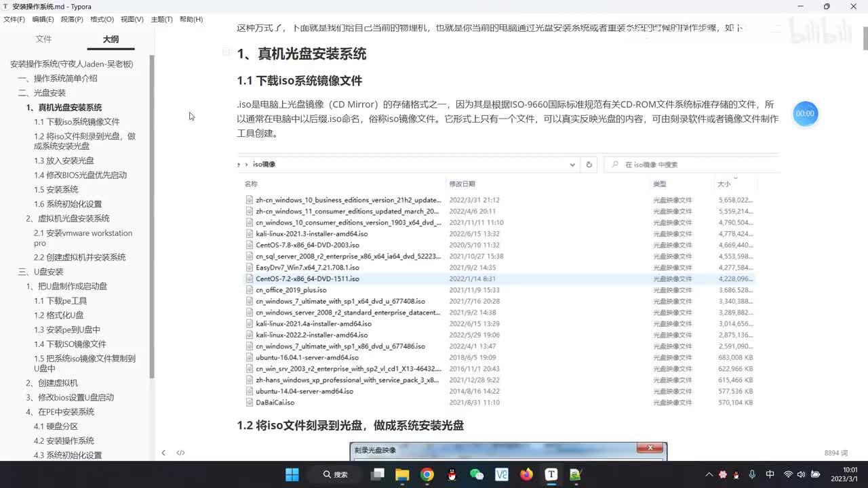Open File Explorer from taskbar
Screen dimensions: 868x488
click(402, 474)
